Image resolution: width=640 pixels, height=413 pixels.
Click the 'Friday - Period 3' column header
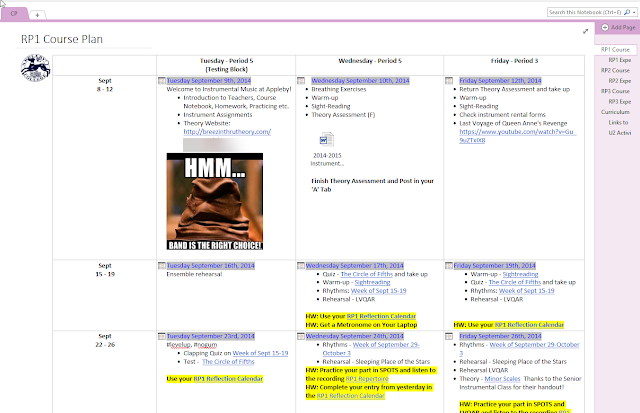pyautogui.click(x=514, y=65)
